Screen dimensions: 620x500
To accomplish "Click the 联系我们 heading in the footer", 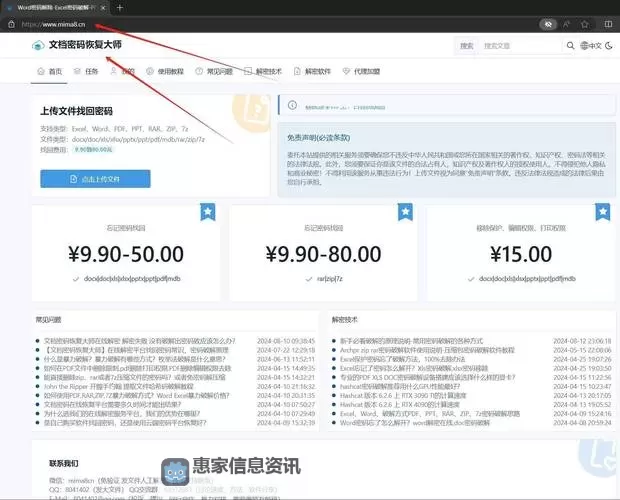I will (x=64, y=463).
